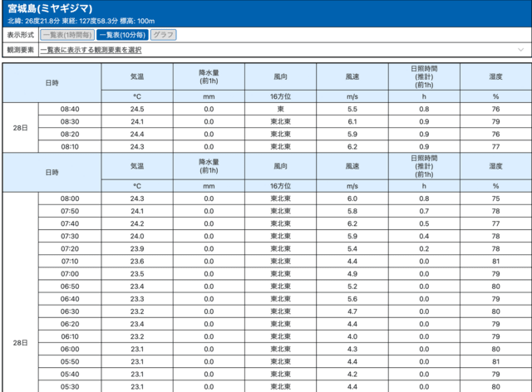Select the 風向 column header in top table
Screen dimensions: 532x392
click(x=280, y=76)
